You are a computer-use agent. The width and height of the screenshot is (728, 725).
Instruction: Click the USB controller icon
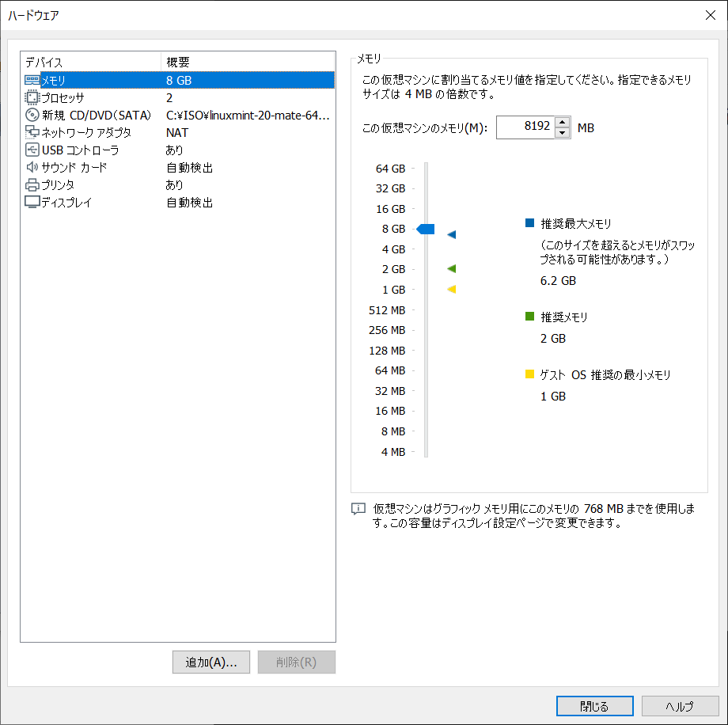point(32,150)
